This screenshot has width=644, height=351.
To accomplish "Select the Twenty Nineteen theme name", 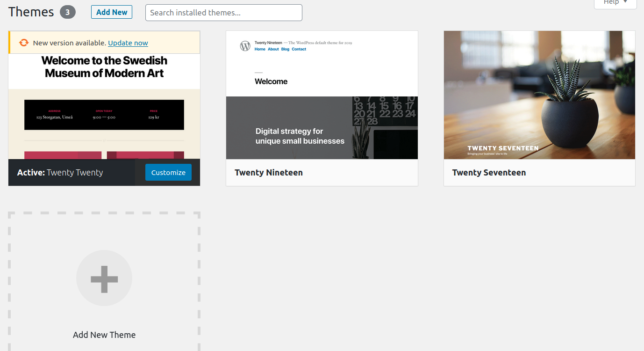I will [269, 173].
